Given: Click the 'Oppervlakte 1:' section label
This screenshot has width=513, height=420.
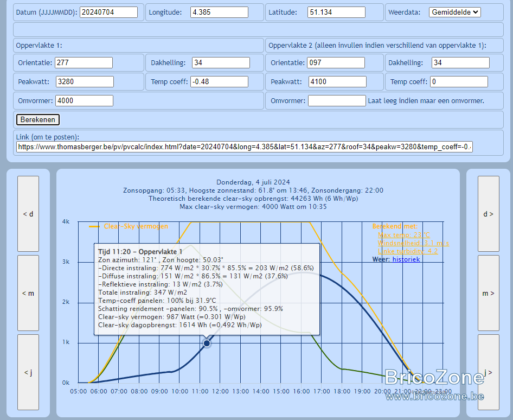Looking at the screenshot, I should tap(39, 45).
